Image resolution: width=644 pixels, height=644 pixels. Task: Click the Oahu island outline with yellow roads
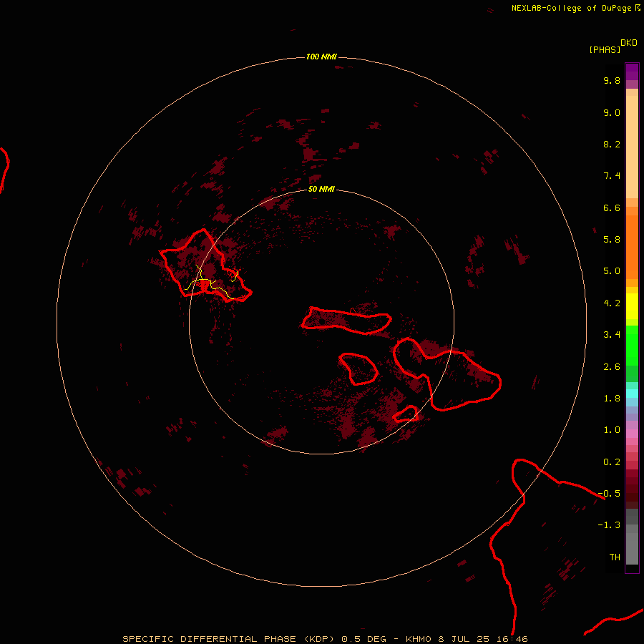205,266
